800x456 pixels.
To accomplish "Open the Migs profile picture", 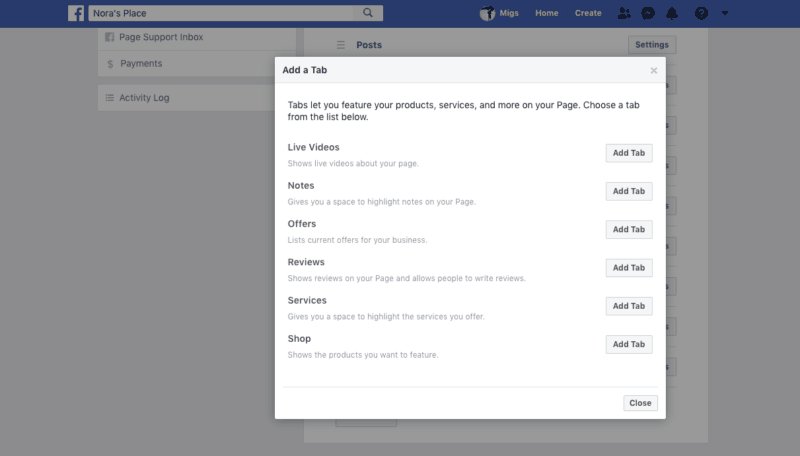I will point(487,13).
